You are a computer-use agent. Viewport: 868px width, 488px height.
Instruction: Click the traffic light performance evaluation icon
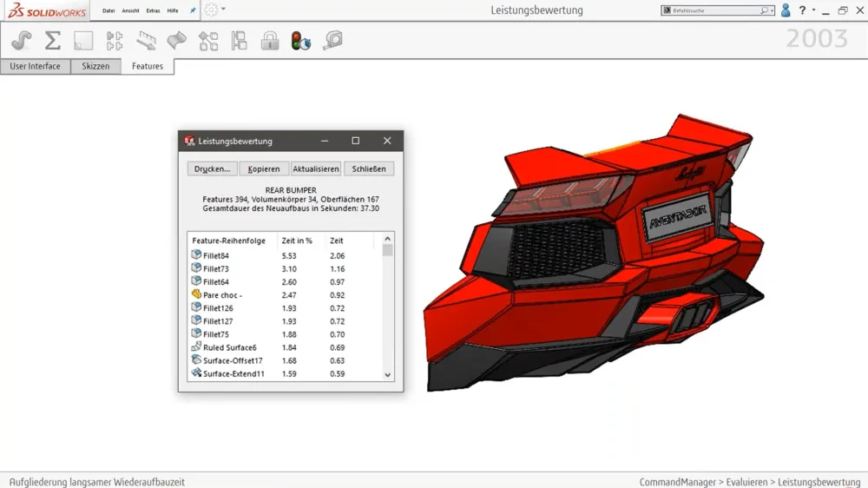(x=300, y=41)
